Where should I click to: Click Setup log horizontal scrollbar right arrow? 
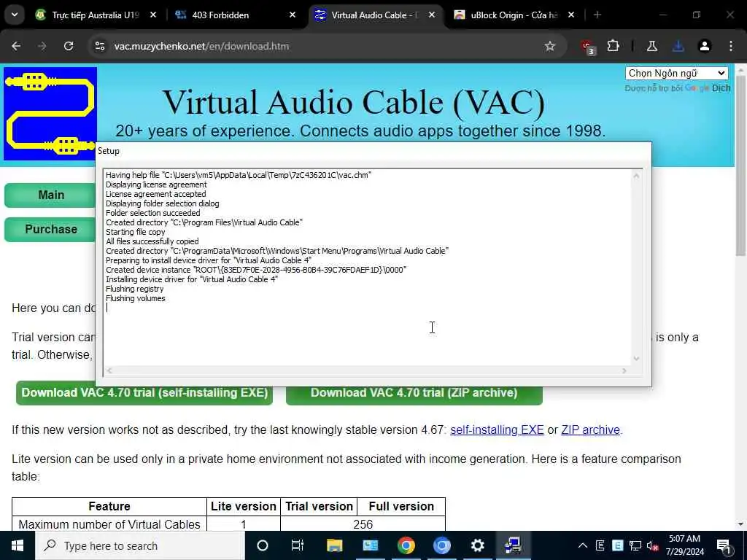pyautogui.click(x=624, y=370)
